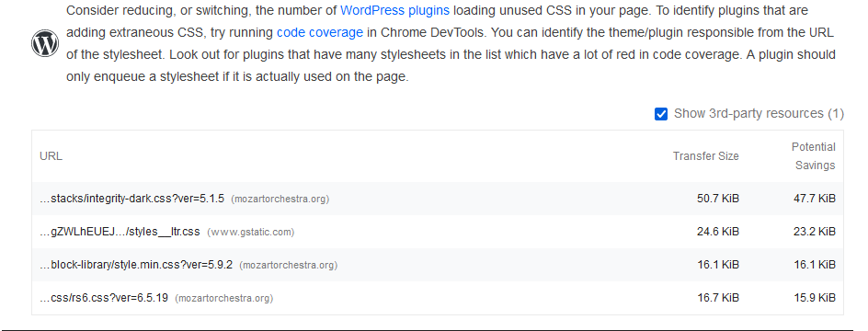Image resolution: width=868 pixels, height=331 pixels.
Task: Click the 15.9 KiB savings value
Action: pos(815,298)
